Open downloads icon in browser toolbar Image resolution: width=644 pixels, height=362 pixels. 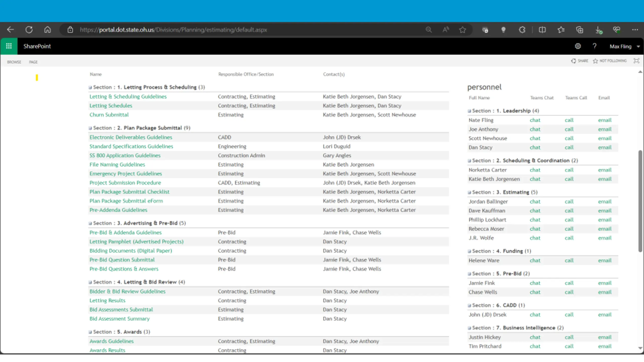599,30
